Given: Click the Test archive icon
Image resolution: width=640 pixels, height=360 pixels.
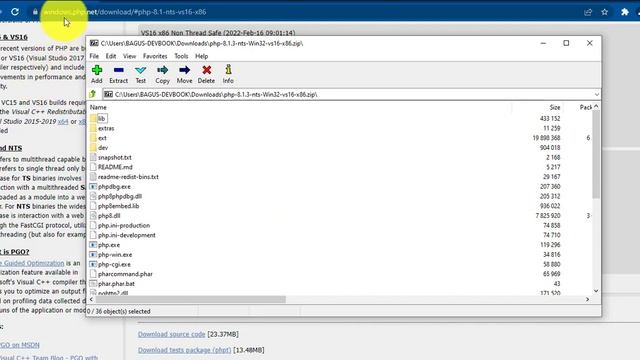Looking at the screenshot, I should click(140, 70).
